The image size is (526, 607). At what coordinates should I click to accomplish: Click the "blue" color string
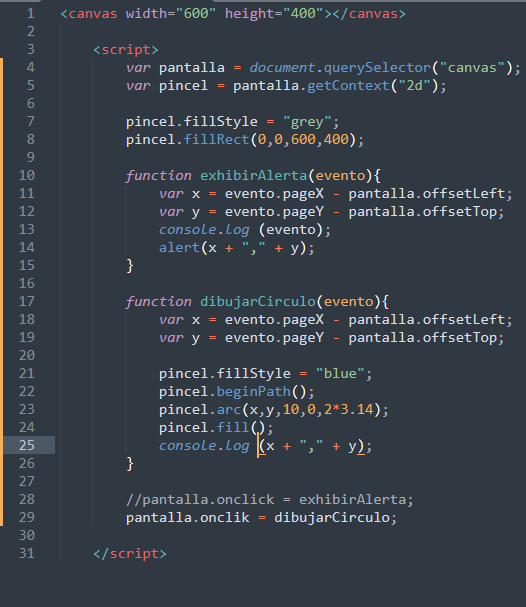pos(340,374)
